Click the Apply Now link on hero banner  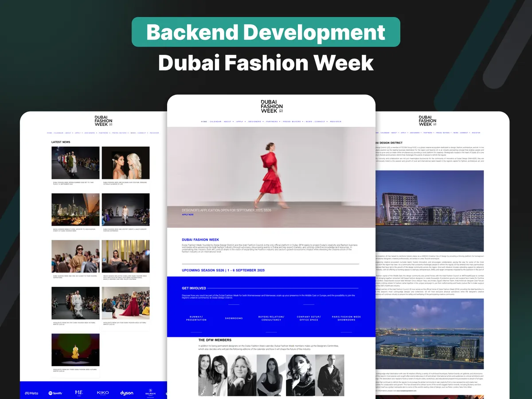coord(188,215)
